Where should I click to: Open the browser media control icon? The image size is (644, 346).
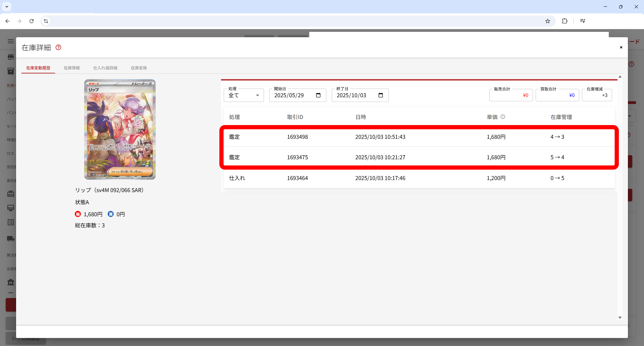pyautogui.click(x=583, y=21)
